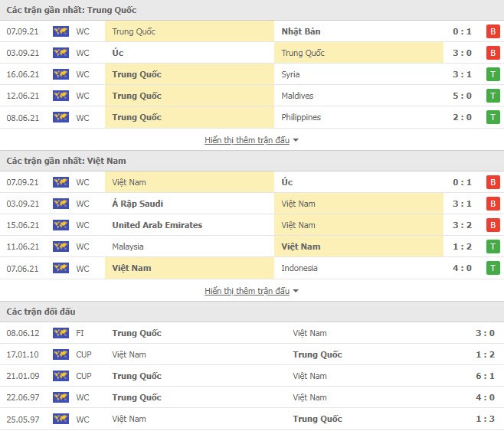
Task: Click the 6 : 1 score on 21.01.09 match
Action: pyautogui.click(x=485, y=376)
